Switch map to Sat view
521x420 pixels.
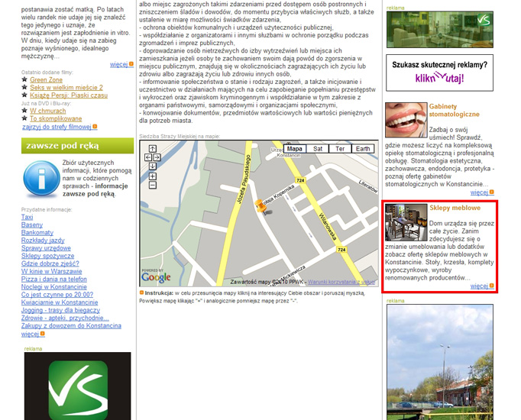tap(318, 149)
